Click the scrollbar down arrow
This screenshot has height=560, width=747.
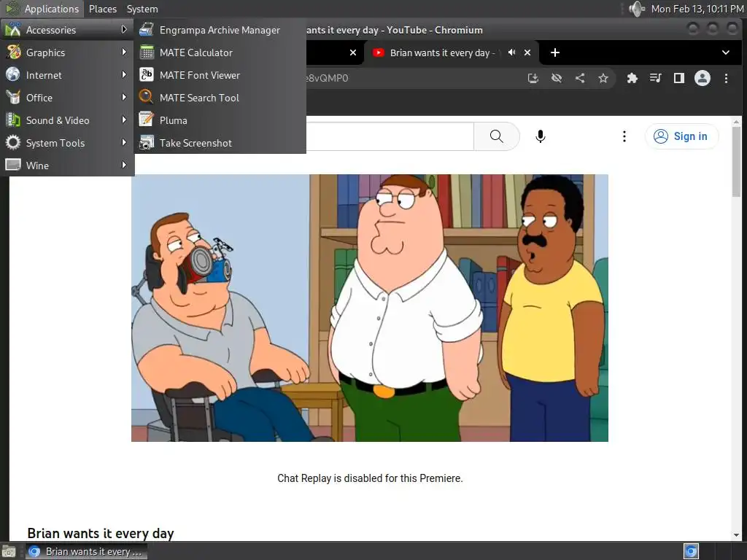[737, 535]
